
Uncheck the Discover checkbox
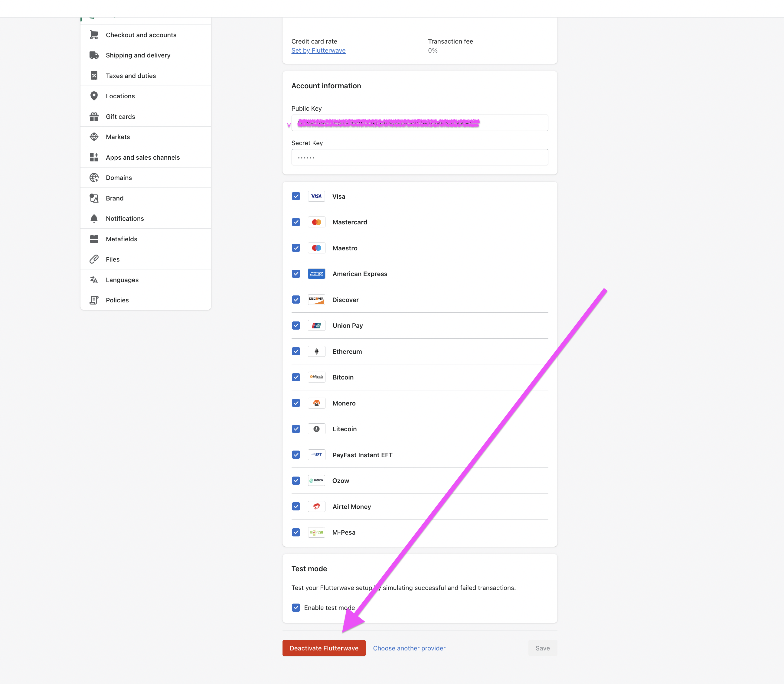click(x=296, y=300)
